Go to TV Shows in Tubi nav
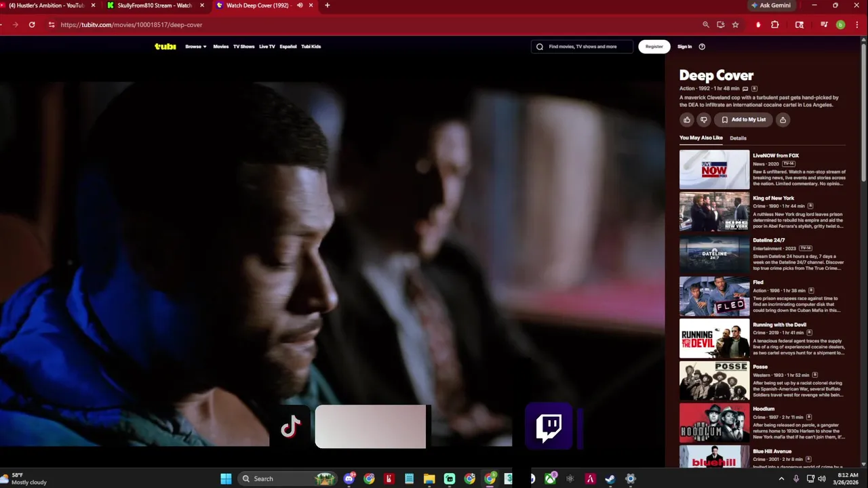This screenshot has width=868, height=488. pos(244,47)
